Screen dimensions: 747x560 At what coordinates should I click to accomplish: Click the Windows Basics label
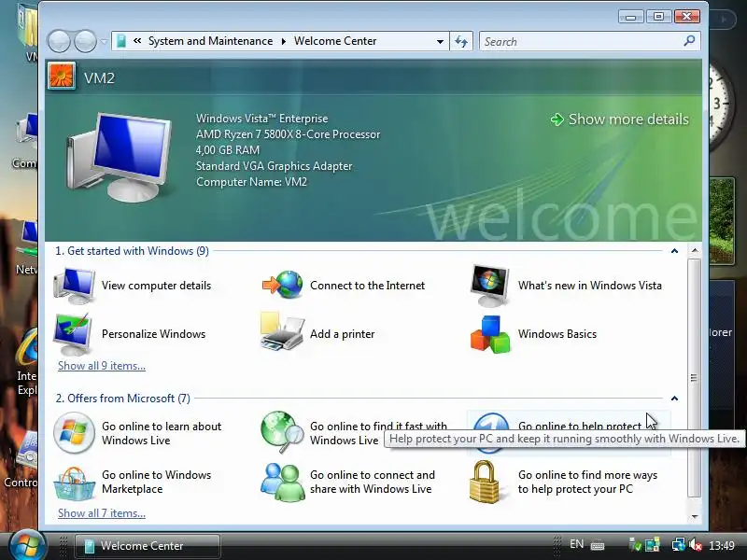click(557, 334)
